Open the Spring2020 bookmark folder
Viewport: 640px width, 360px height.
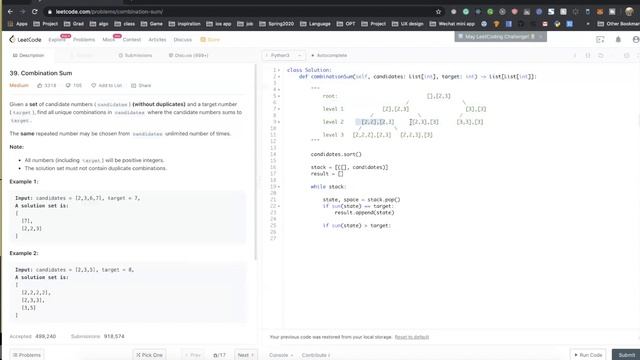pos(277,24)
